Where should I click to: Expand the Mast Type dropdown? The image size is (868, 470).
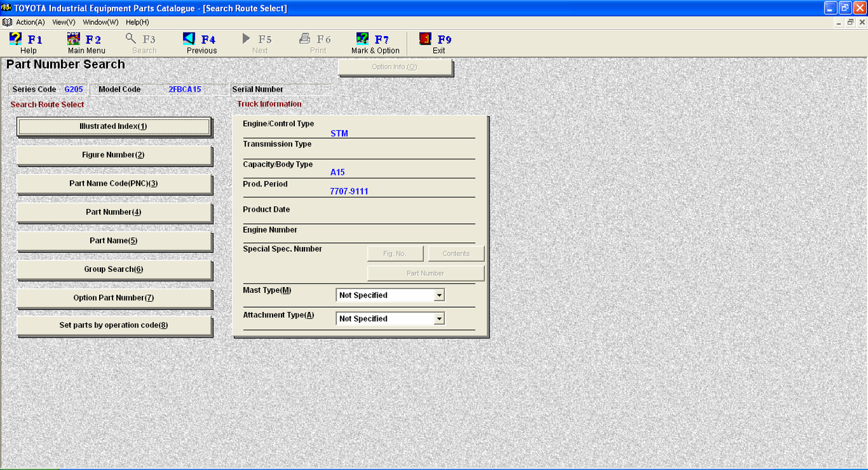coord(439,295)
